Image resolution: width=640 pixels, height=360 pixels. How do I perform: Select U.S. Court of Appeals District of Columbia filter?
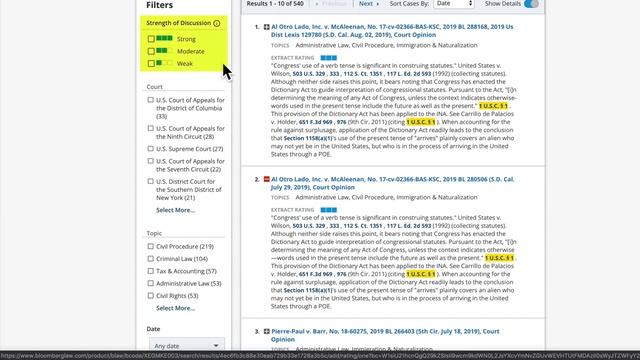tap(151, 100)
